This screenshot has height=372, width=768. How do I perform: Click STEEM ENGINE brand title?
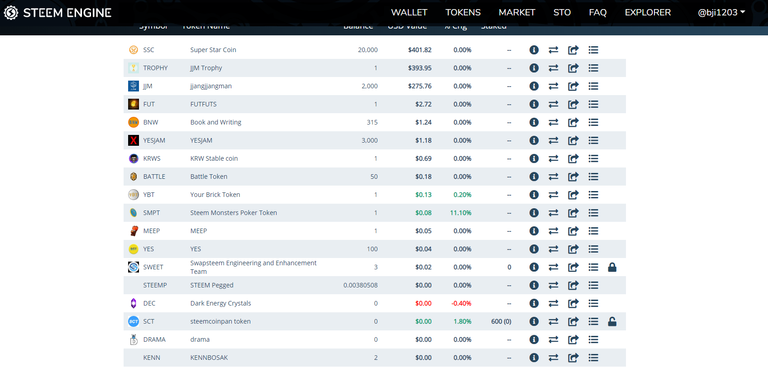point(67,13)
